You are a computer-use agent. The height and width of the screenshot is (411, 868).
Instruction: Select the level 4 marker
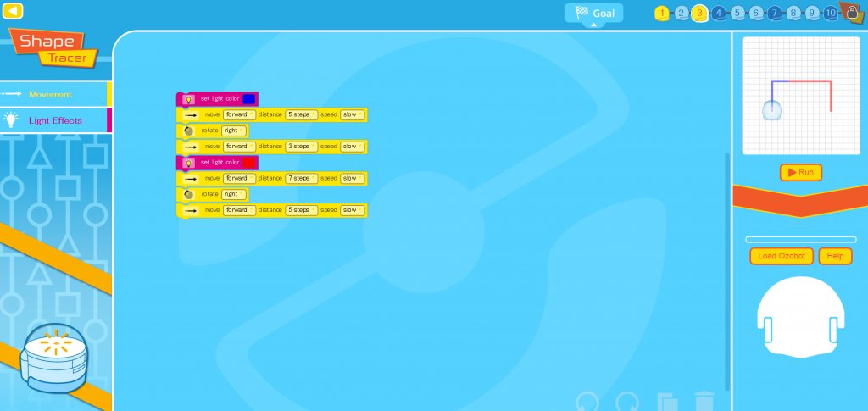point(719,13)
